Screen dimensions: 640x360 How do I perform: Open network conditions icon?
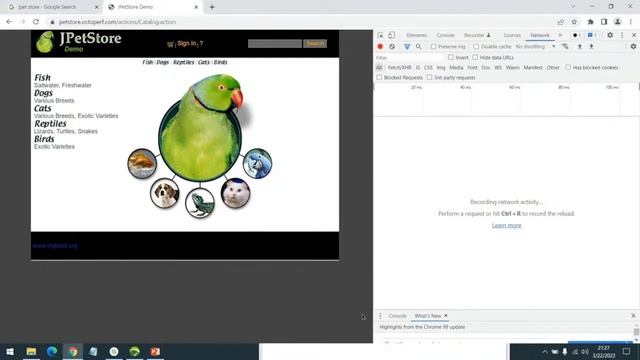coord(565,47)
